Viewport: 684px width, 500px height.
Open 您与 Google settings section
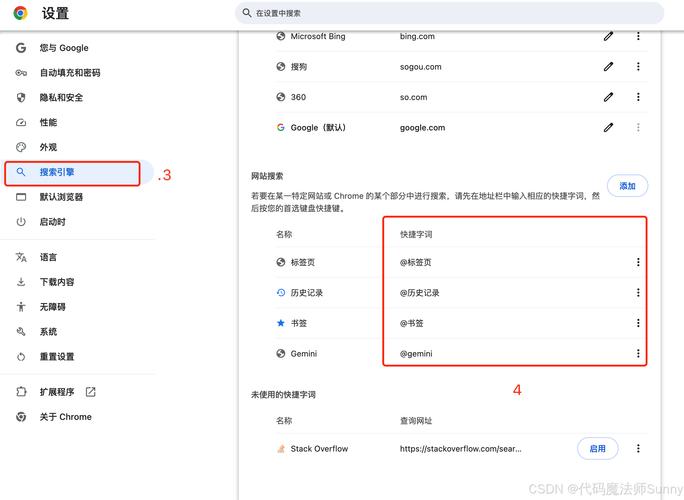pos(64,48)
